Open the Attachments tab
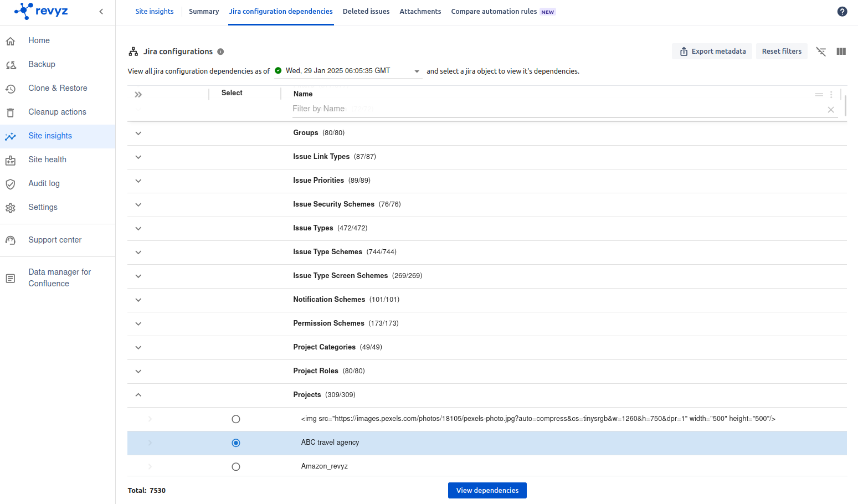This screenshot has width=858, height=504. click(x=420, y=12)
